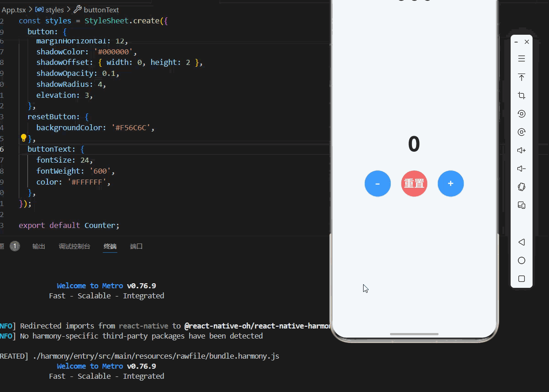Select App.tsx in the breadcrumb
The width and height of the screenshot is (549, 392).
coord(14,10)
